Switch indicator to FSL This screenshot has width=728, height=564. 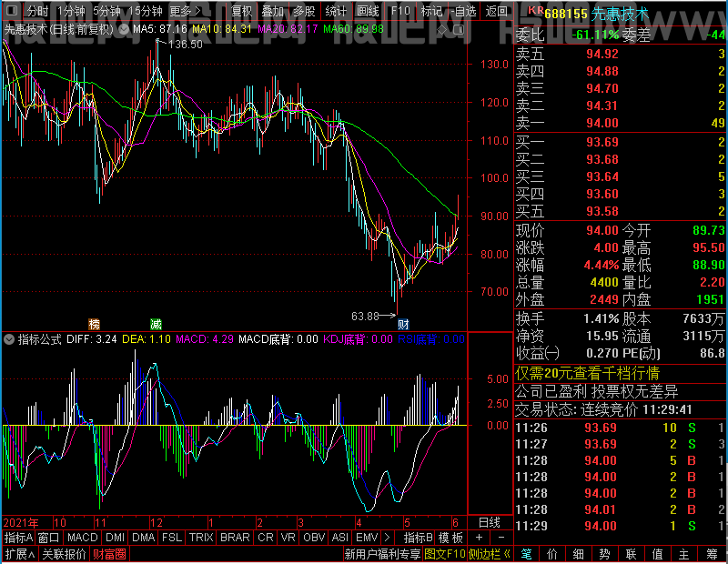tap(172, 538)
